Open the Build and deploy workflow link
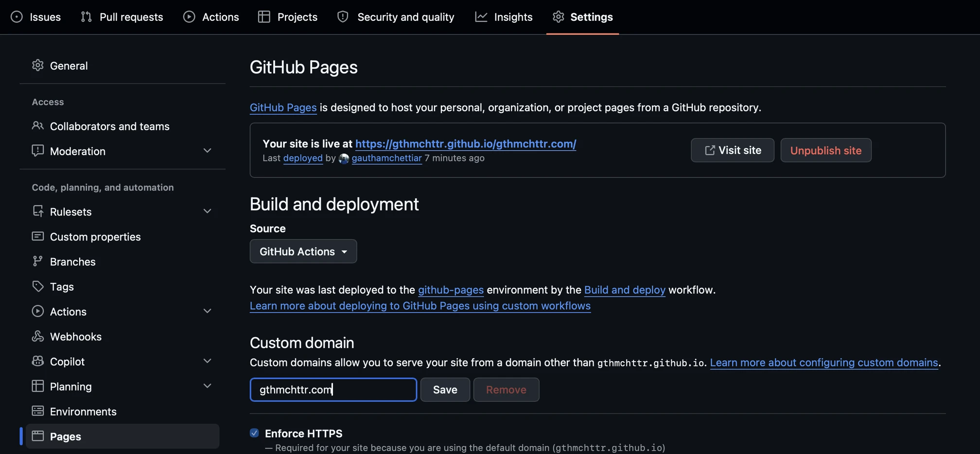 (625, 290)
